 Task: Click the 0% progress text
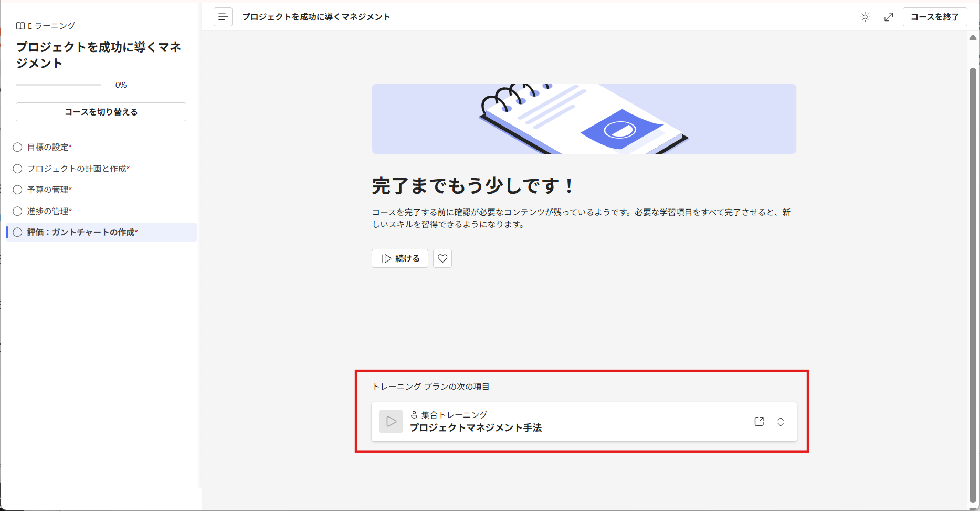[x=121, y=85]
